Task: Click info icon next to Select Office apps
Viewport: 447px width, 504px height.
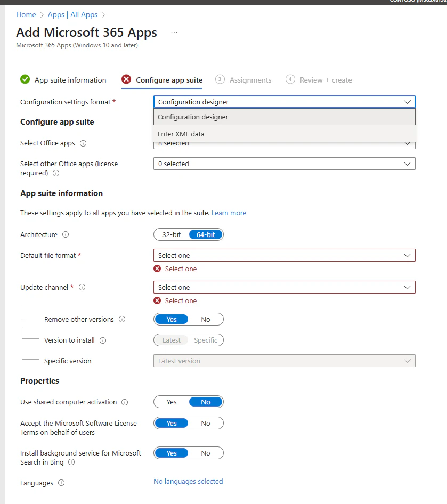Action: (83, 143)
